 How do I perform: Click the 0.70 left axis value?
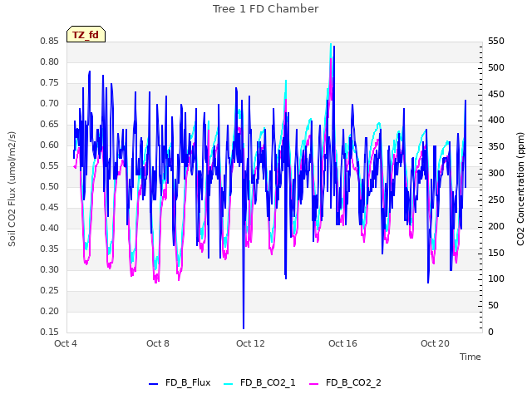[x=50, y=103]
